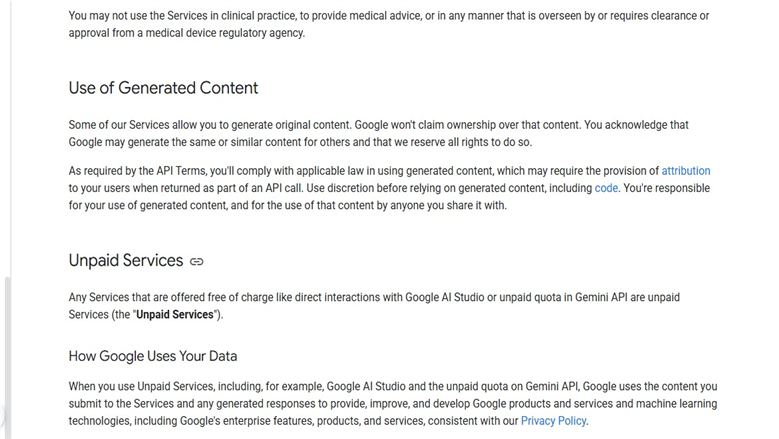Click the Unpaid Services heading text

point(126,261)
